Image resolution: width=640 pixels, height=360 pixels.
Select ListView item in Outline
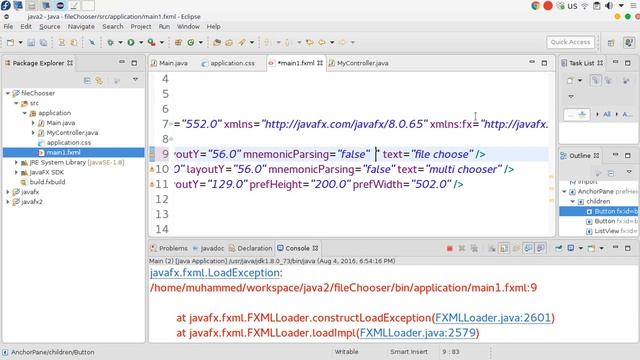click(611, 231)
